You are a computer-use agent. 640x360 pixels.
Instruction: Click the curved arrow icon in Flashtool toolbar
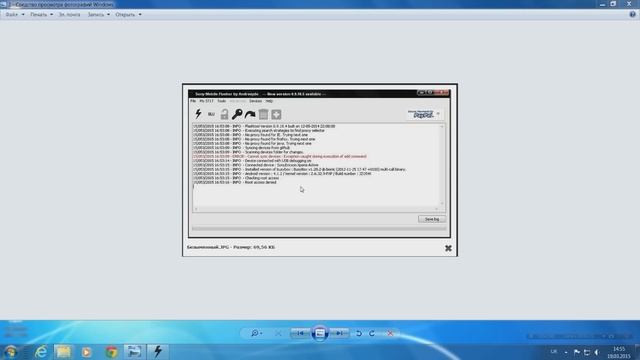click(250, 115)
